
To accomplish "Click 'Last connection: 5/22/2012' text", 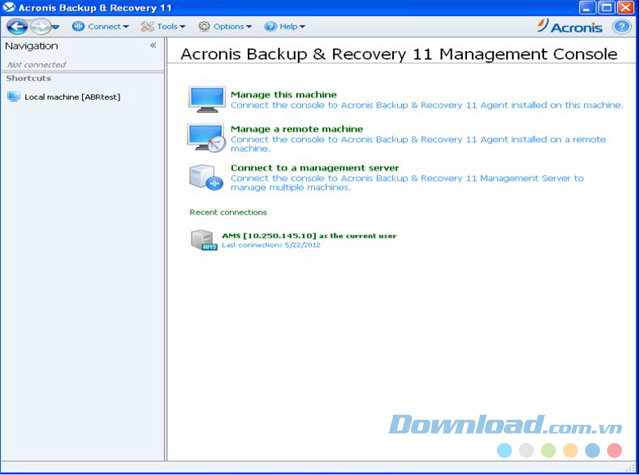I will coord(271,245).
